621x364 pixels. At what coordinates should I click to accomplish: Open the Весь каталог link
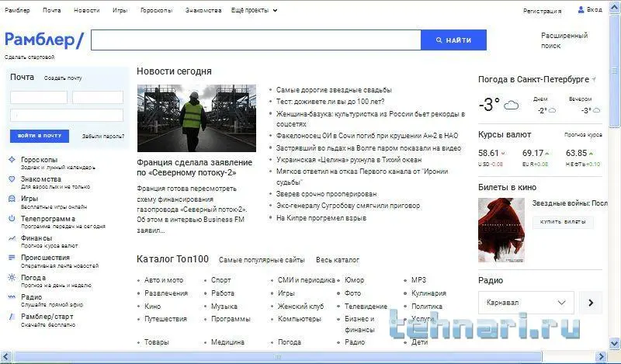pos(338,260)
